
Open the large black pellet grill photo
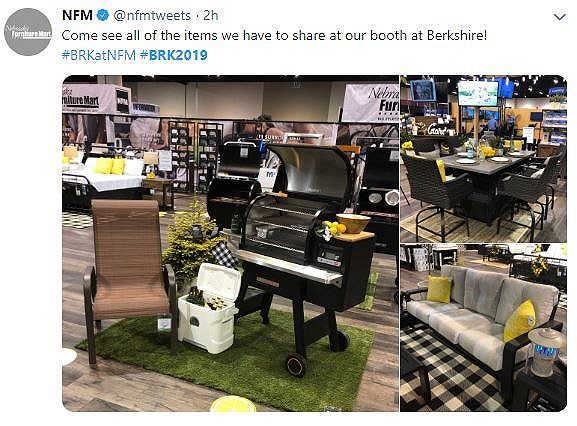tap(230, 243)
